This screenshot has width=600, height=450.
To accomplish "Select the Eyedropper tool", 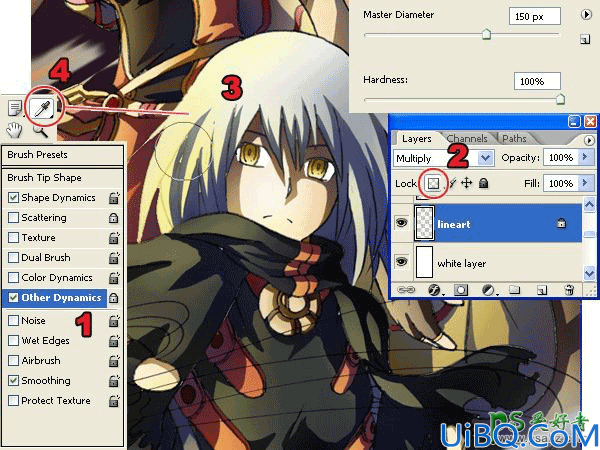I will click(43, 108).
